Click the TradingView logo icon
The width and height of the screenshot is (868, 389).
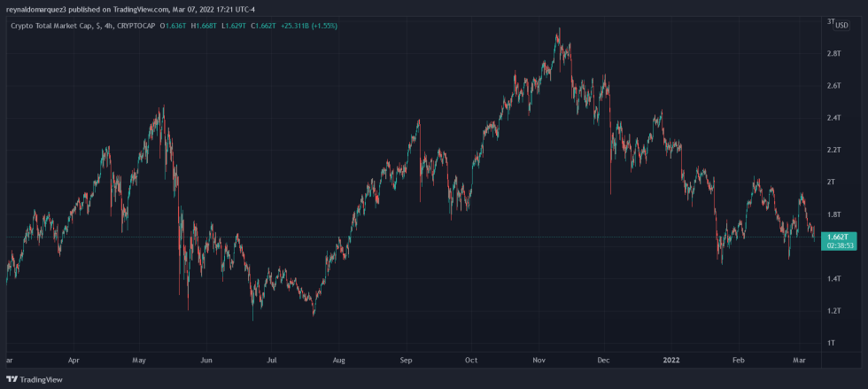click(12, 379)
